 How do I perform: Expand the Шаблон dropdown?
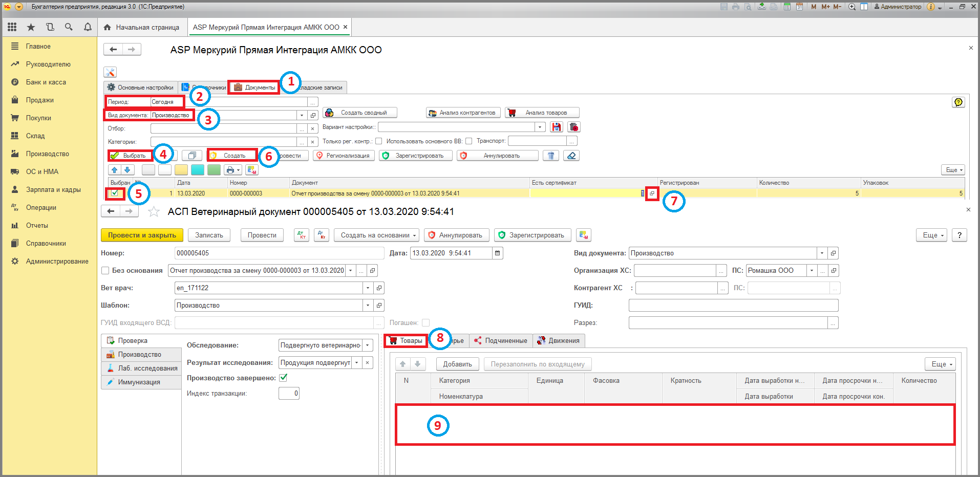(368, 305)
